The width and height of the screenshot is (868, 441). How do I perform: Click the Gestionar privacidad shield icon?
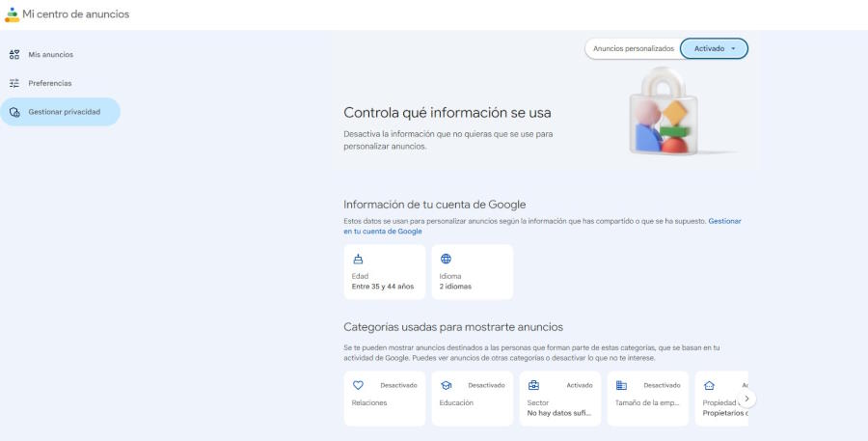coord(14,112)
